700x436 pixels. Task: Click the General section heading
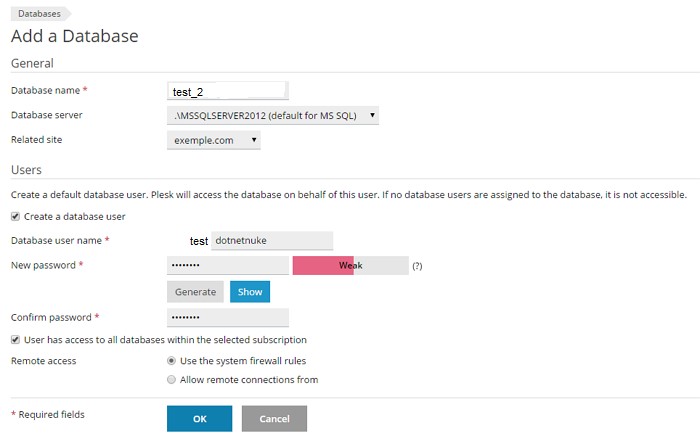tap(32, 63)
